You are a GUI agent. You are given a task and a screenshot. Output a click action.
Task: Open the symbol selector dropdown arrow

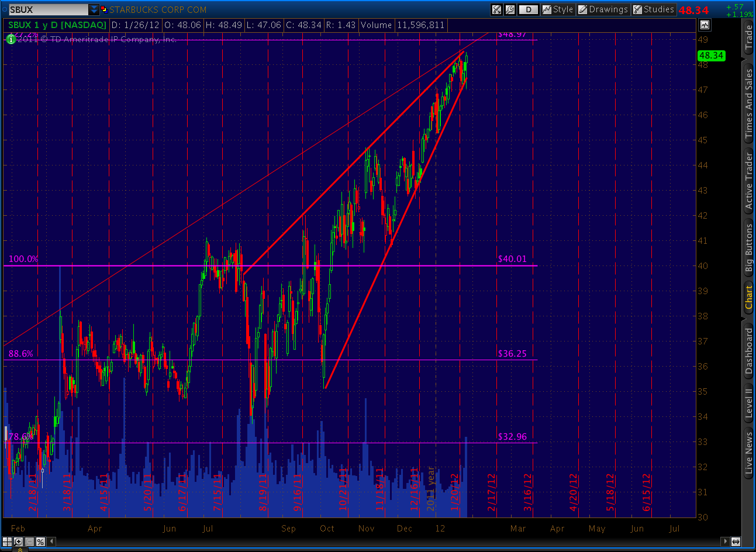[94, 9]
